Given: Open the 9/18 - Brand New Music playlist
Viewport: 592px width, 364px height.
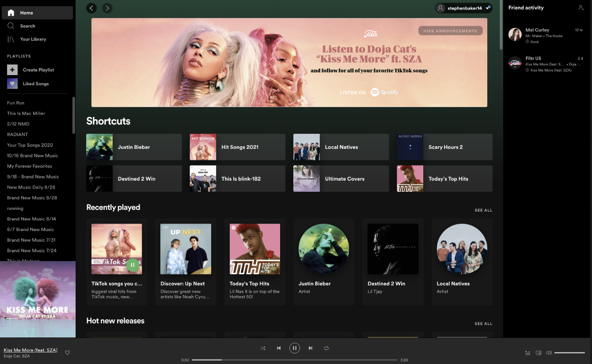Looking at the screenshot, I should coord(33,177).
